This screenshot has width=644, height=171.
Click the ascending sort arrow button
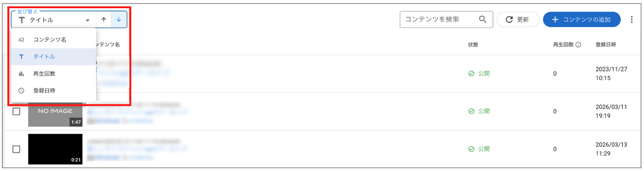tap(104, 19)
